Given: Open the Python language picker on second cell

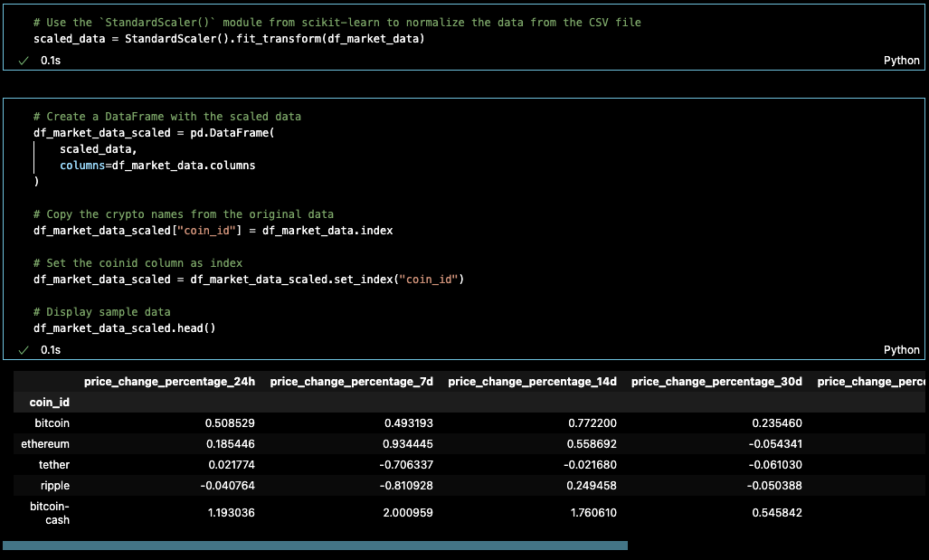Looking at the screenshot, I should (x=901, y=349).
